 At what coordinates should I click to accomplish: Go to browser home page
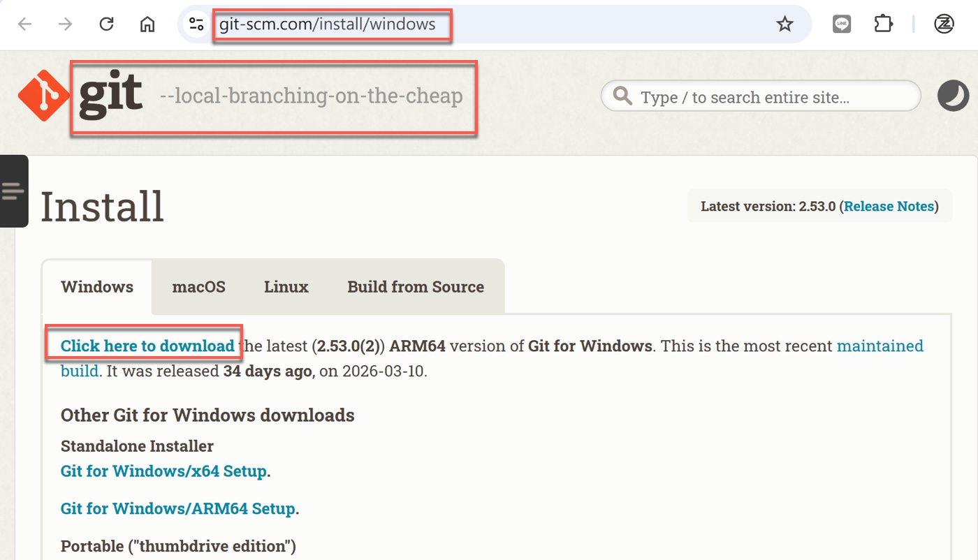click(x=147, y=24)
